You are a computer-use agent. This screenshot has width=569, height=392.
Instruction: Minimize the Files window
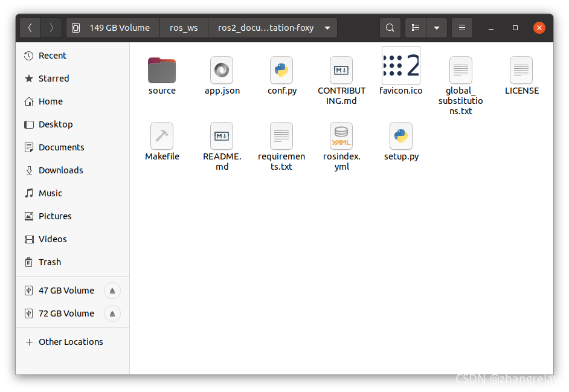coord(491,28)
